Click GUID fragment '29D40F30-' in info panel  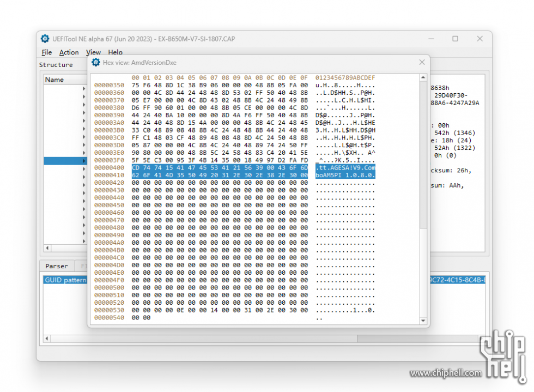point(451,95)
